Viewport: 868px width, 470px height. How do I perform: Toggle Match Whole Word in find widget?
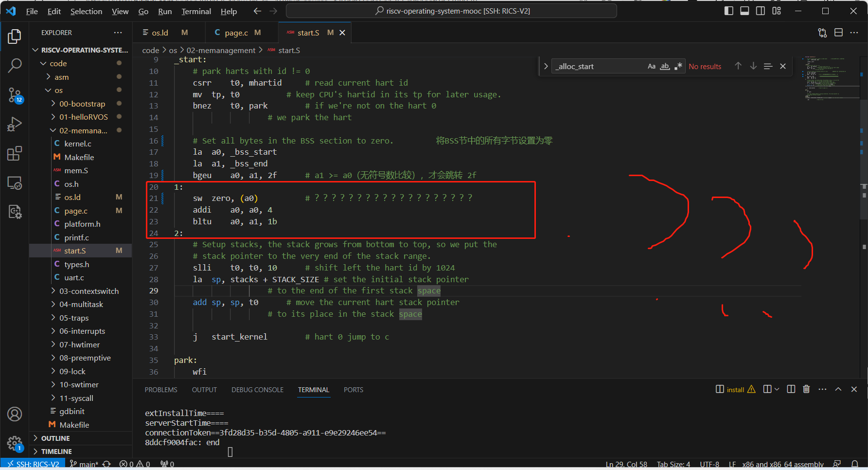(x=665, y=66)
